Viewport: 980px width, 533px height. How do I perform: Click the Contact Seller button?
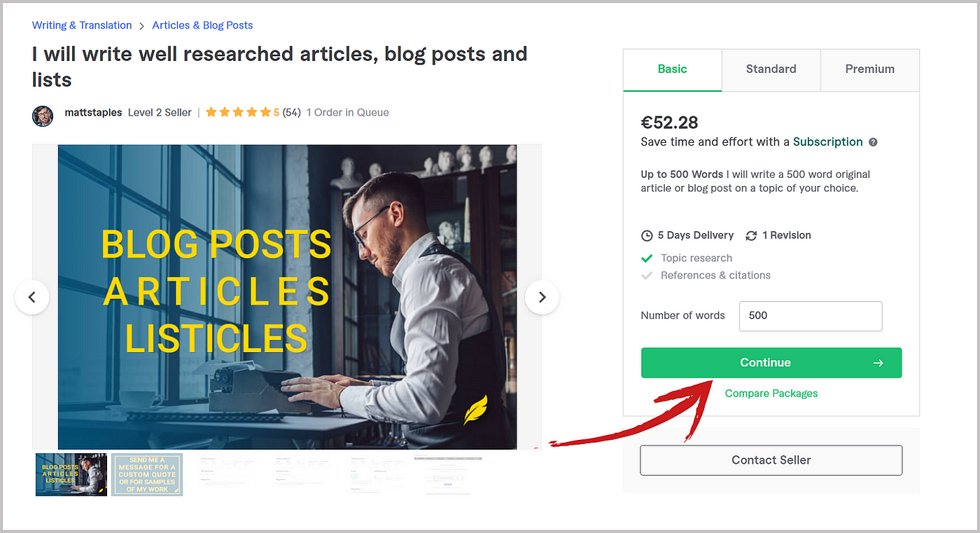771,460
